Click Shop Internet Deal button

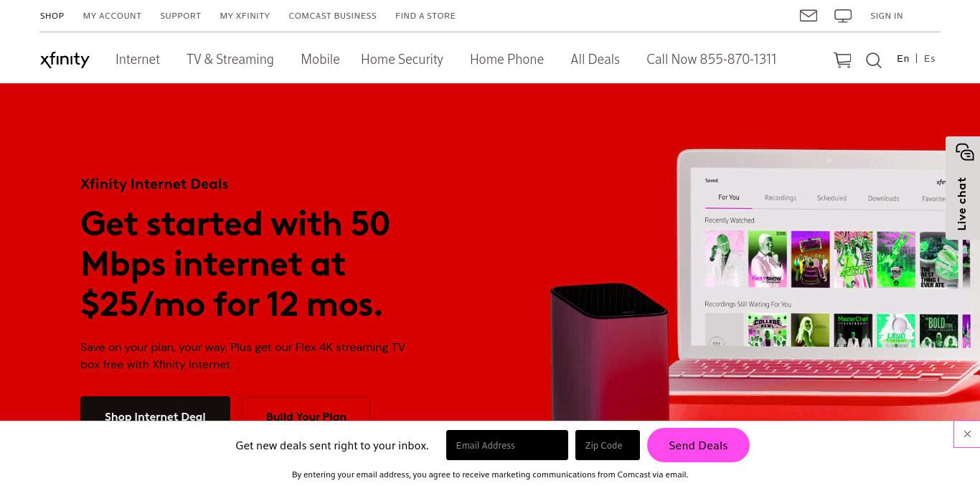coord(155,409)
